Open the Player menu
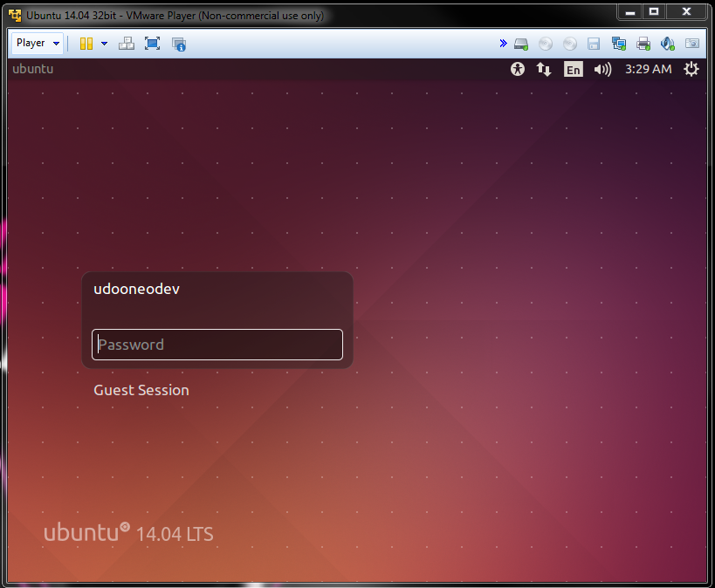Viewport: 715px width, 588px height. click(x=38, y=44)
